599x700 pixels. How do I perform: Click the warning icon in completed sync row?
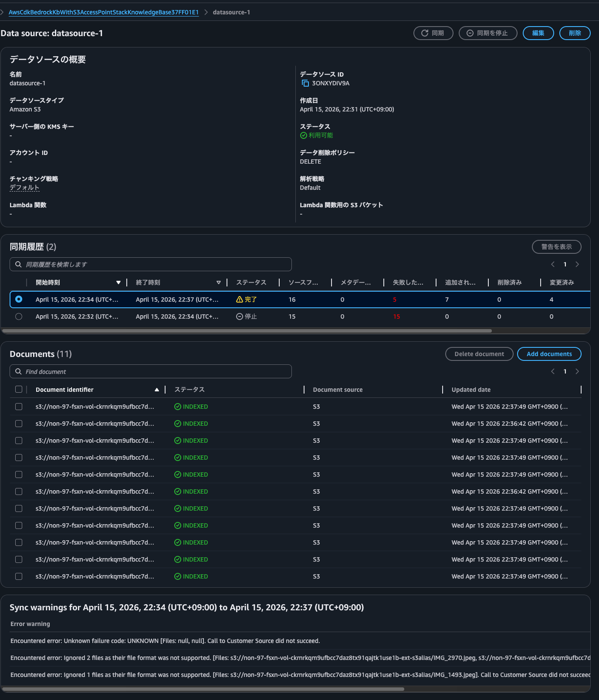point(239,300)
